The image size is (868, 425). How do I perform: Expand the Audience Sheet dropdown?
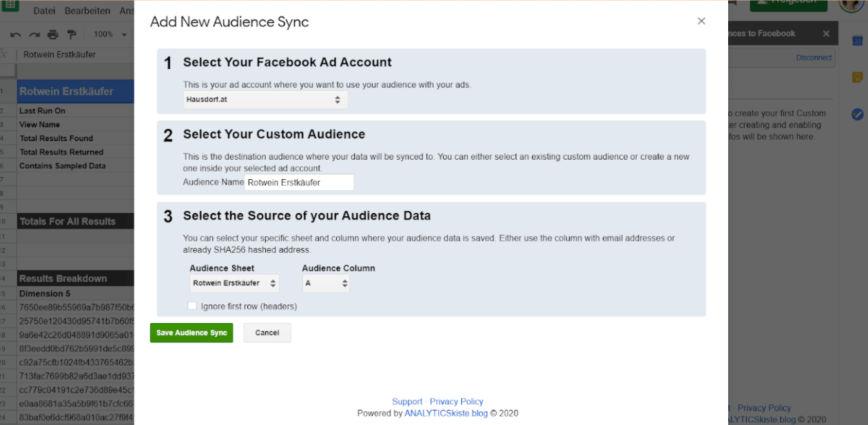tap(234, 283)
